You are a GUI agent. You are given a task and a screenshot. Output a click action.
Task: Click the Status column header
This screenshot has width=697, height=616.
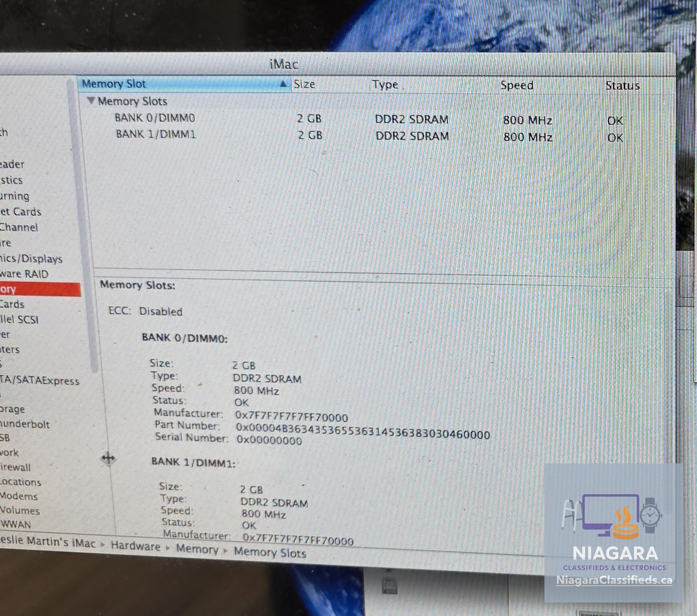[623, 86]
